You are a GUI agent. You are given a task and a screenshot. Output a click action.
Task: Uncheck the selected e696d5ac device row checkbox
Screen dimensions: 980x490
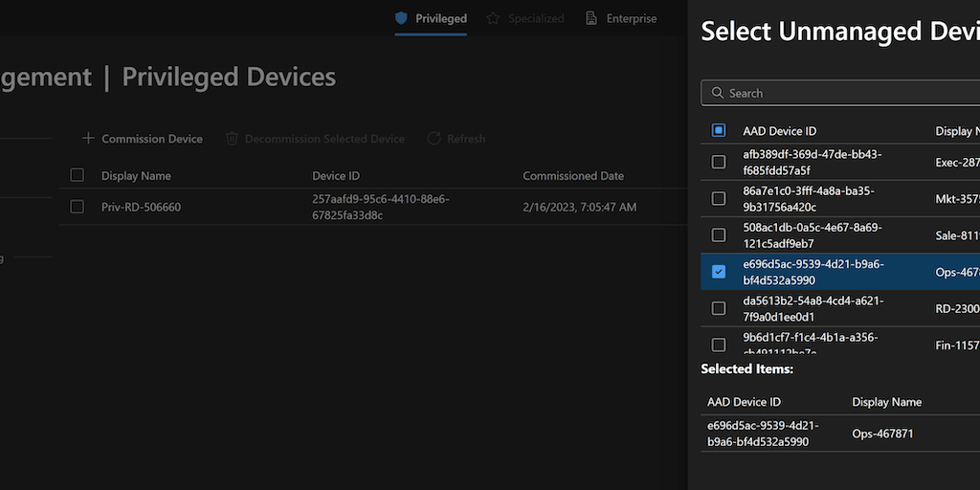click(719, 272)
